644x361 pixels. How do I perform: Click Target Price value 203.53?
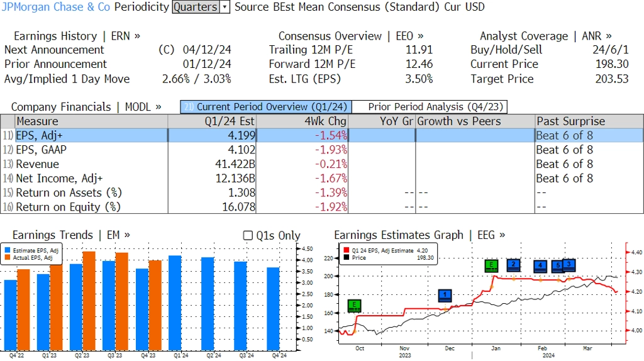(612, 79)
